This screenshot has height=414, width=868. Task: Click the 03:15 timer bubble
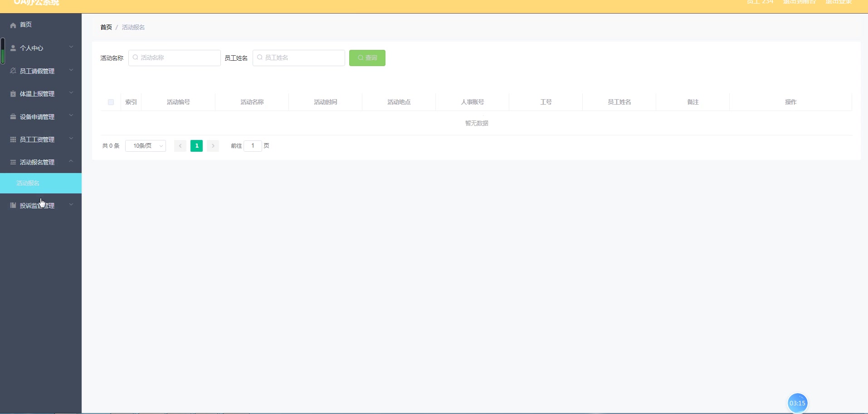(797, 403)
